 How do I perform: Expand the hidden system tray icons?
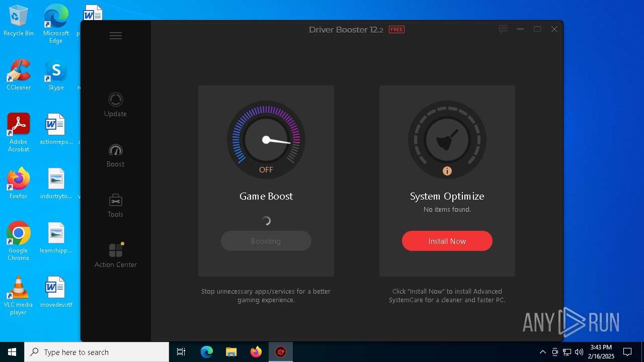click(x=542, y=352)
